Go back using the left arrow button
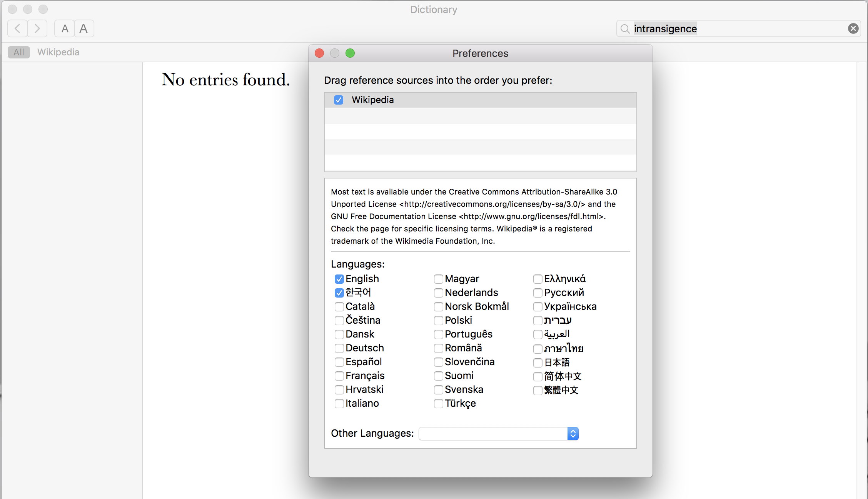Image resolution: width=868 pixels, height=499 pixels. 17,28
